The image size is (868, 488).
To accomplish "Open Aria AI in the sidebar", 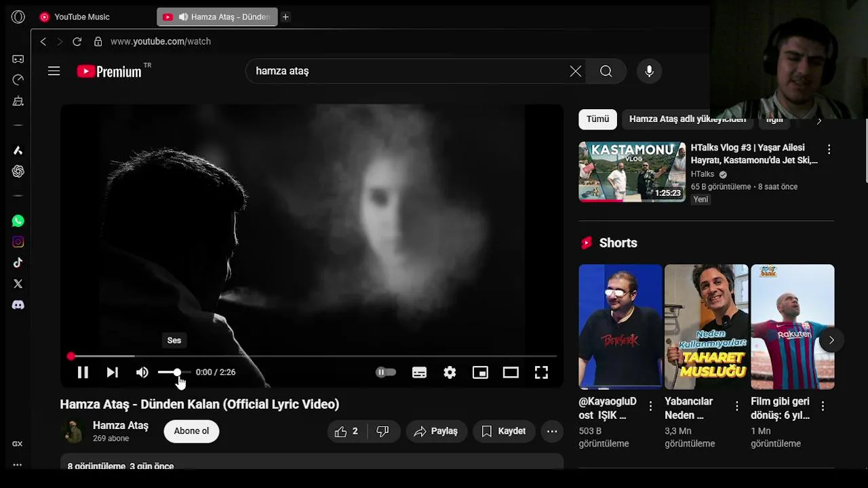I will pos(18,150).
